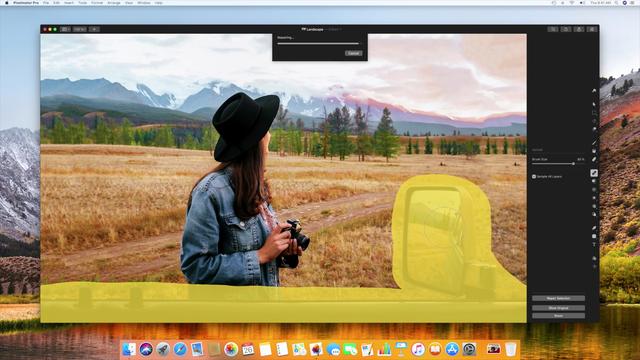Click the Show Original button
Viewport: 640px width, 360px height.
coord(558,308)
